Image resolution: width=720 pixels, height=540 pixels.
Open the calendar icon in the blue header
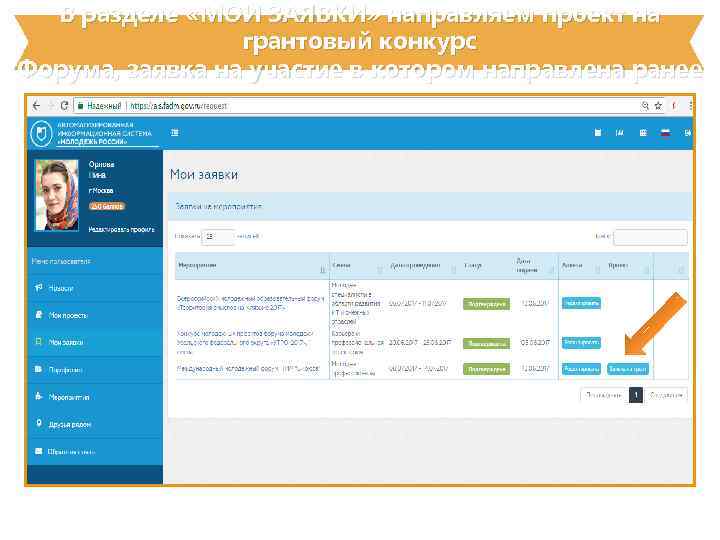597,133
